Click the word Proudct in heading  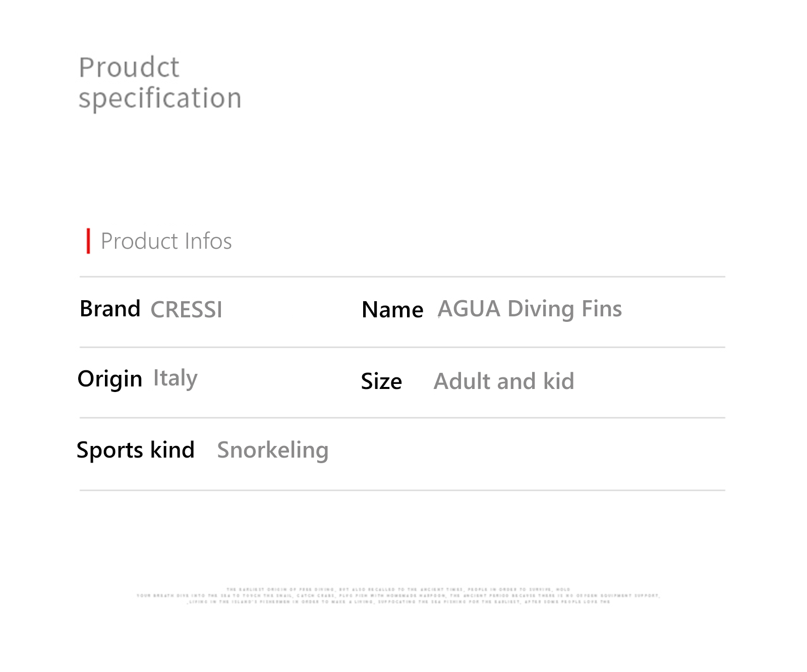[x=129, y=68]
